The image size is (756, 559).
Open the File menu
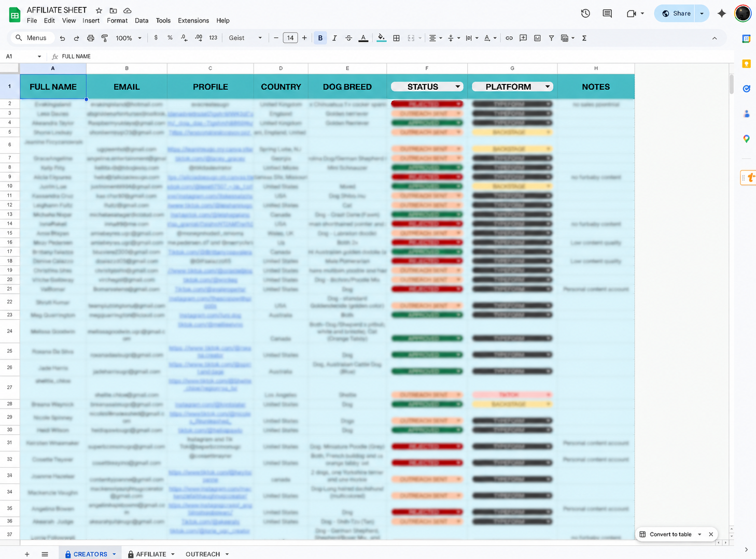click(x=32, y=21)
